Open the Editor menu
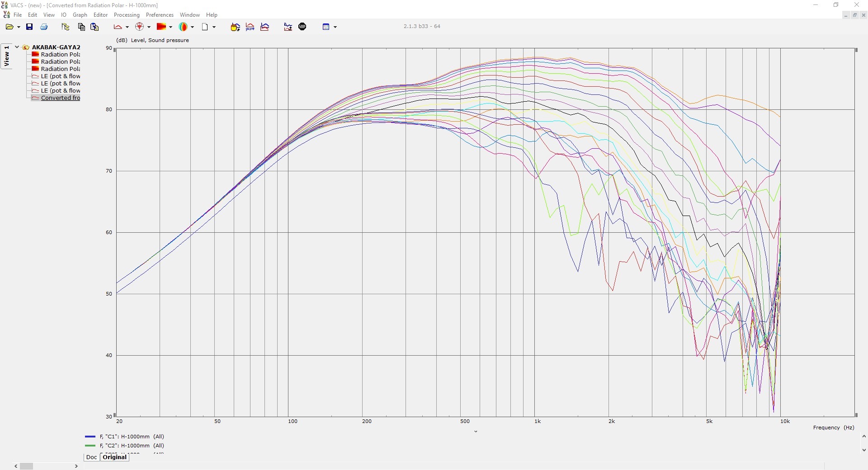Image resolution: width=868 pixels, height=470 pixels. tap(100, 15)
